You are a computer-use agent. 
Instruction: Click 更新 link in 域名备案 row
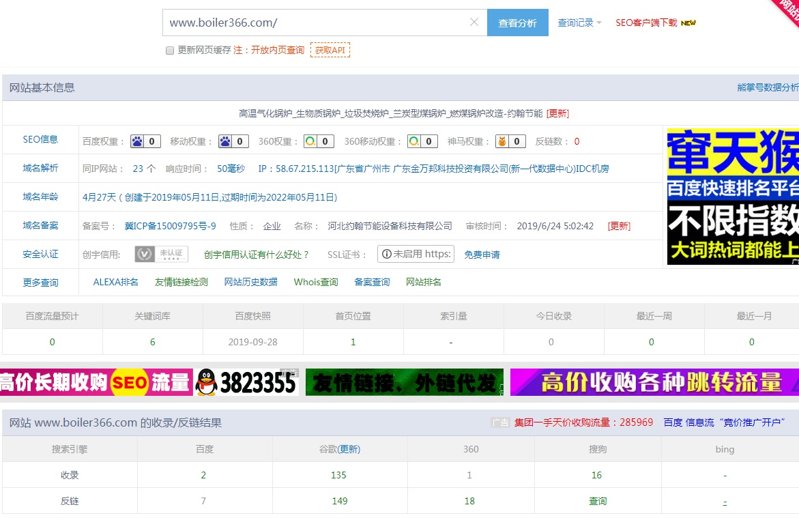(x=619, y=226)
